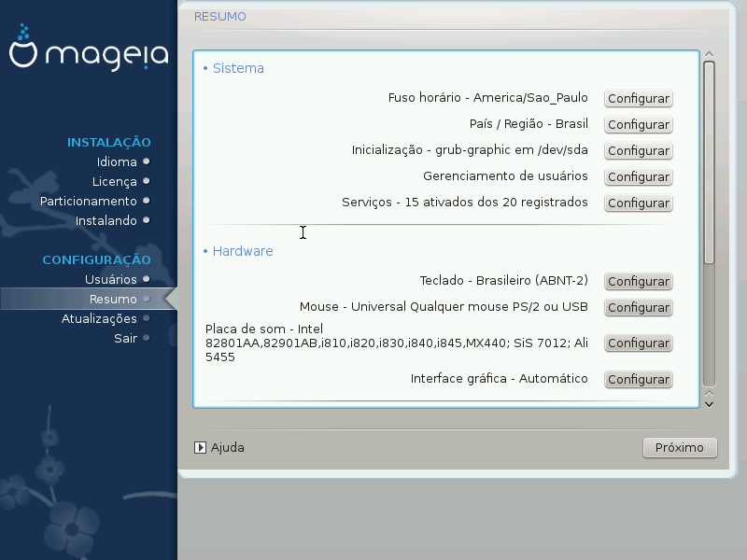Configure Teclado Brasileiro (ABNT-2)
This screenshot has width=747, height=560.
[639, 282]
